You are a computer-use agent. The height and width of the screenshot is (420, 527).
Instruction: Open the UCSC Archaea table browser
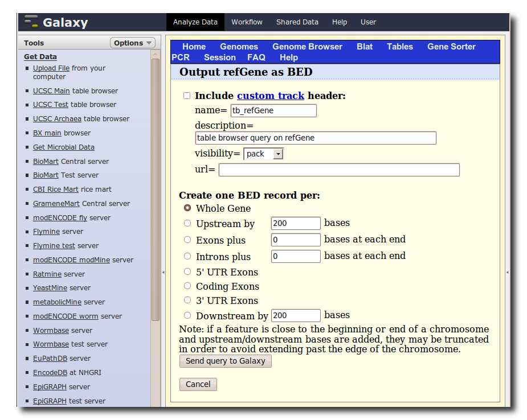click(57, 119)
